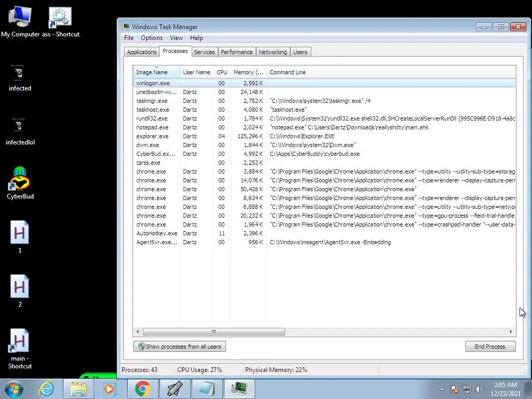Show hidden tray icons arrow
Viewport: 532px width, 399px height.
coord(442,389)
